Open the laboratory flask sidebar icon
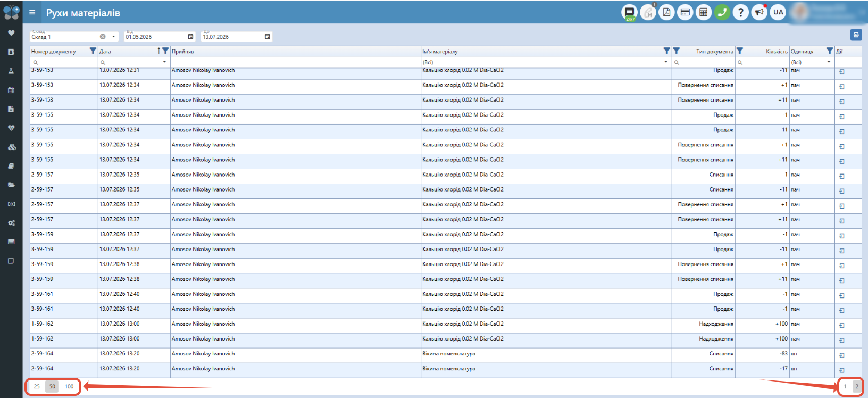This screenshot has height=398, width=868. coord(11,71)
